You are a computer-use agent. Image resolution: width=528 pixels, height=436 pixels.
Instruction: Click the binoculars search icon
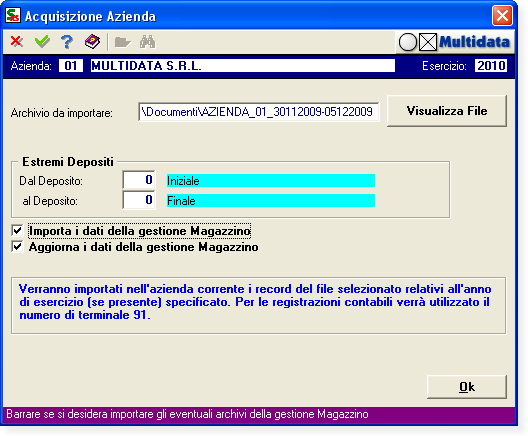coord(148,42)
